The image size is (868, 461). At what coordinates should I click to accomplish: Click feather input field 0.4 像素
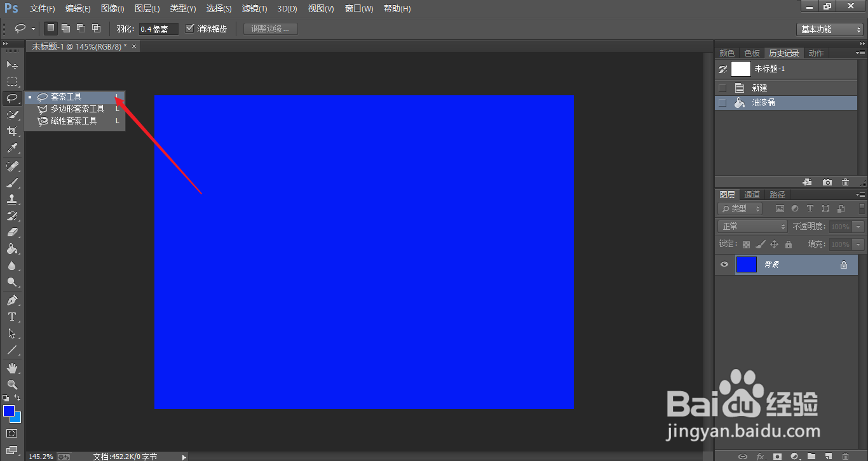click(159, 29)
